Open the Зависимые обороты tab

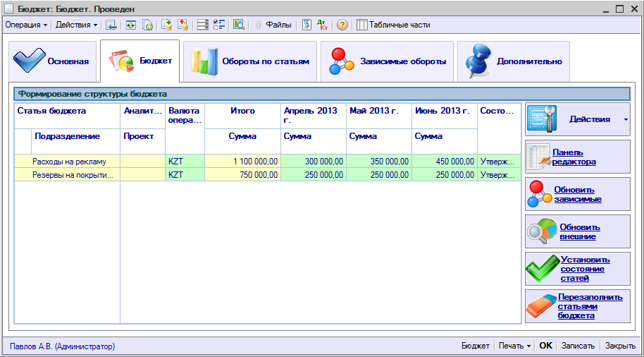[388, 61]
